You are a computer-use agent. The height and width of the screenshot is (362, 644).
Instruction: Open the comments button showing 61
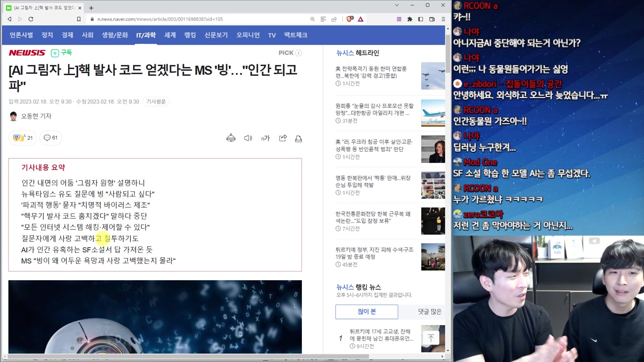click(50, 138)
